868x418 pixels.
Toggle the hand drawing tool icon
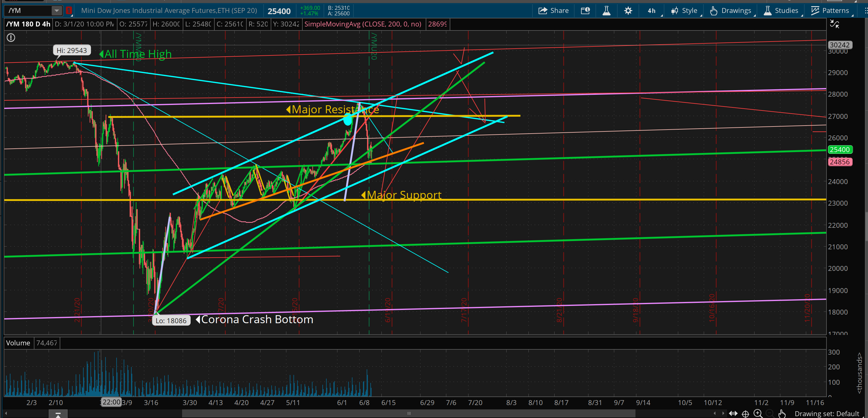coord(782,413)
